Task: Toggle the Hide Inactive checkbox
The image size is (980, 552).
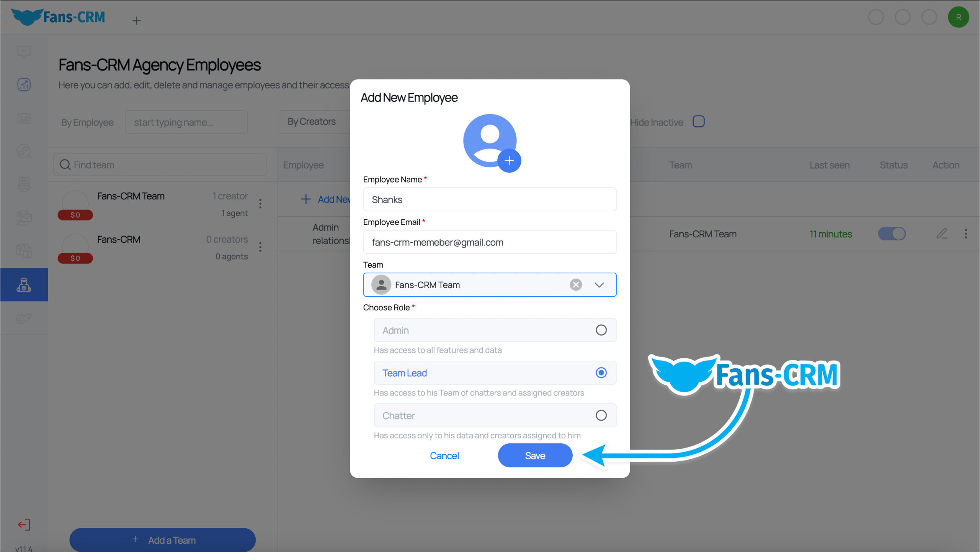Action: pyautogui.click(x=699, y=122)
